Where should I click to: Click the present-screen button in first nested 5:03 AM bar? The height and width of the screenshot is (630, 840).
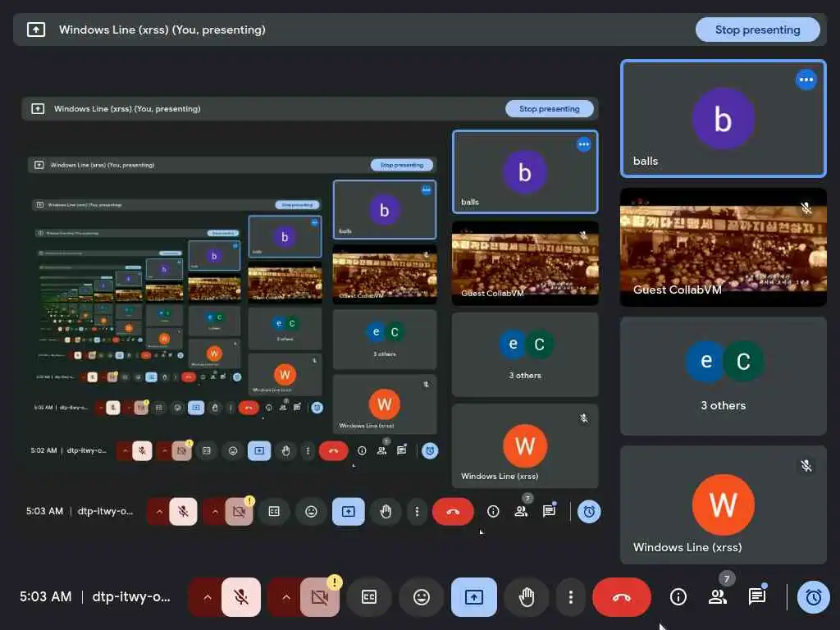click(x=348, y=512)
